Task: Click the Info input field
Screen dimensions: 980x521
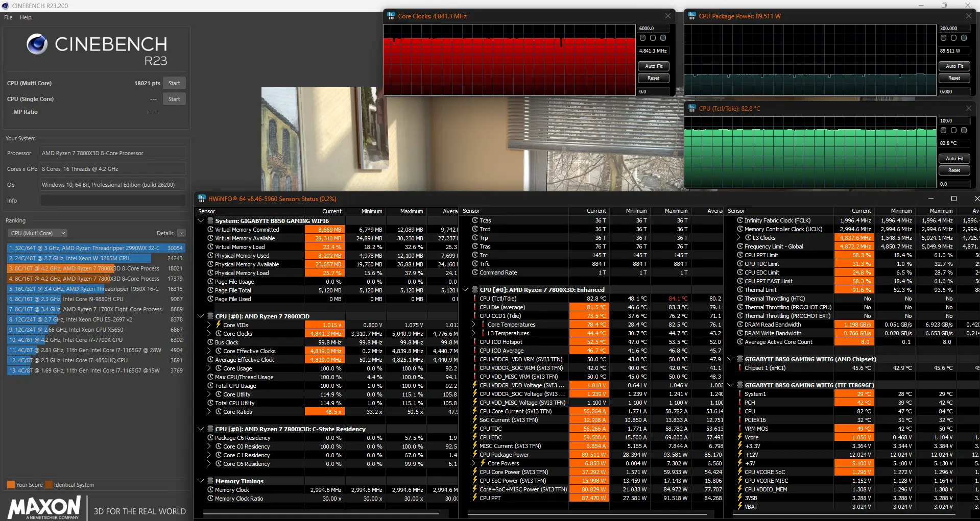Action: point(113,201)
